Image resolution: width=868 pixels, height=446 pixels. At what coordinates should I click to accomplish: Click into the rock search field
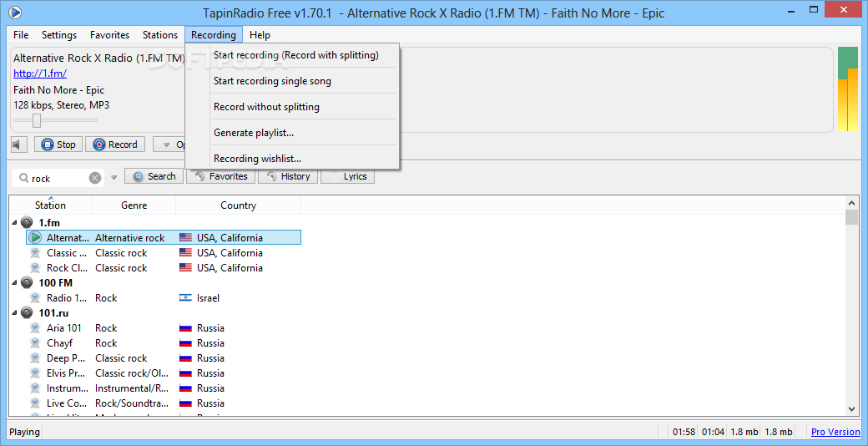tap(58, 179)
